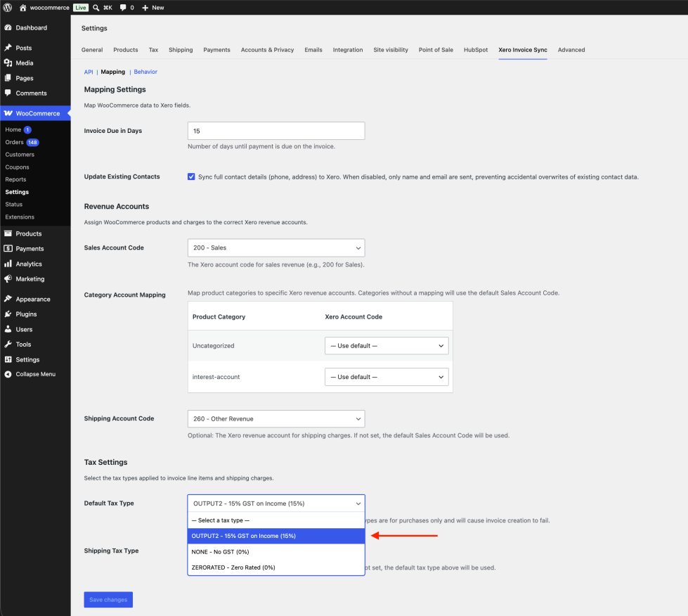Open the Xero Invoice Sync tab

pos(523,50)
